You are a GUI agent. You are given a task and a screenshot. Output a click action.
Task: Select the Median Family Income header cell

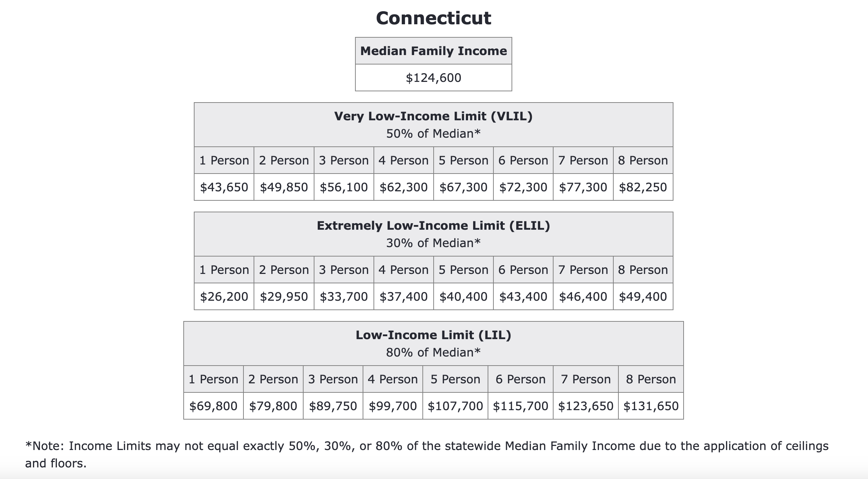433,51
